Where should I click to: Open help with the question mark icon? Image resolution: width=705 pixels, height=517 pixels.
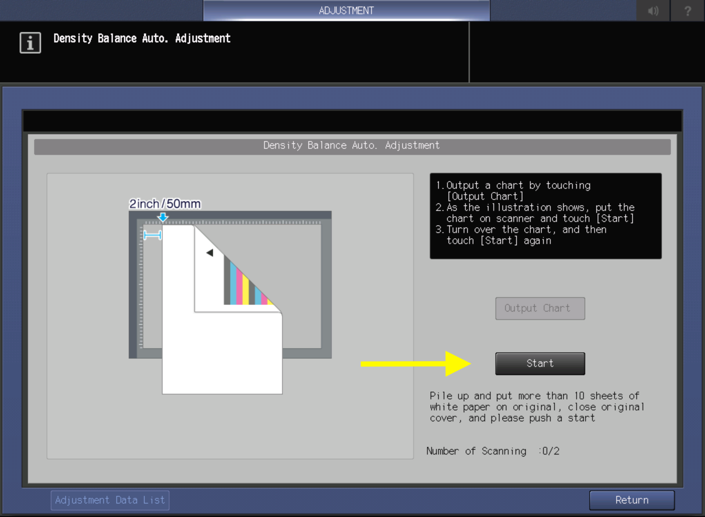687,11
